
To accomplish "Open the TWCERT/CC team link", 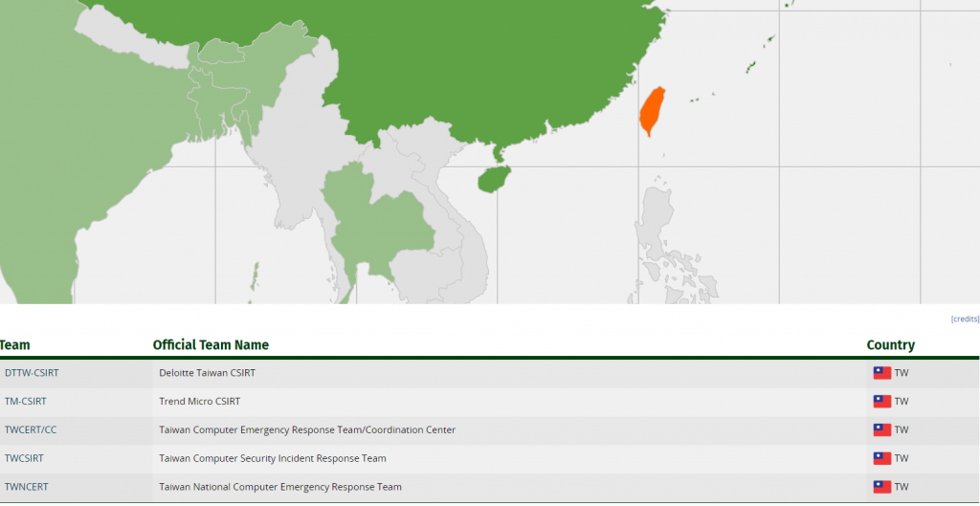I will tap(31, 429).
